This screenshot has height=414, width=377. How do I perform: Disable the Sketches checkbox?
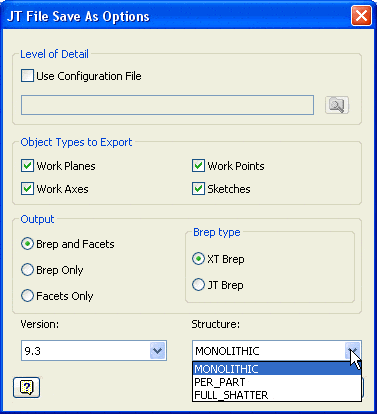pyautogui.click(x=198, y=189)
